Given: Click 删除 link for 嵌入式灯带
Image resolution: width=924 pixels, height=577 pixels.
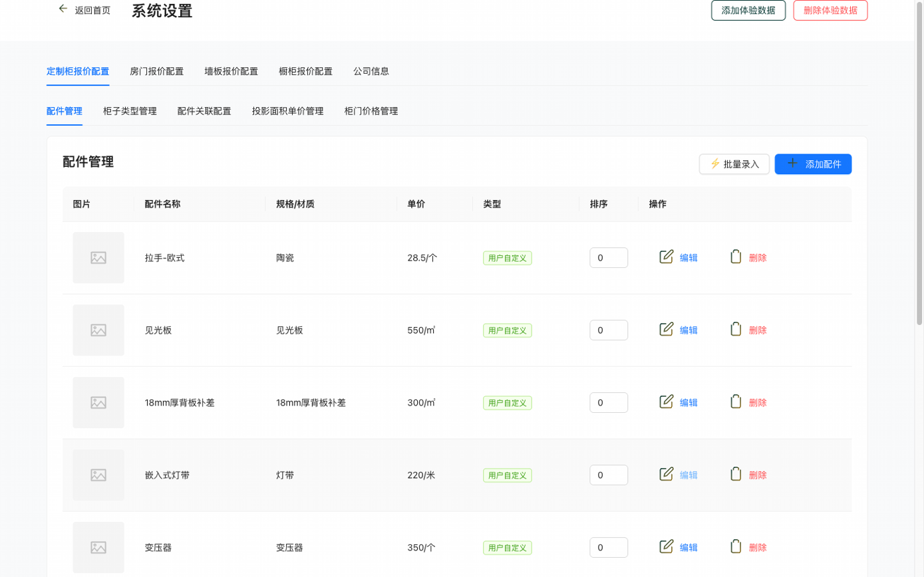Looking at the screenshot, I should click(x=758, y=475).
